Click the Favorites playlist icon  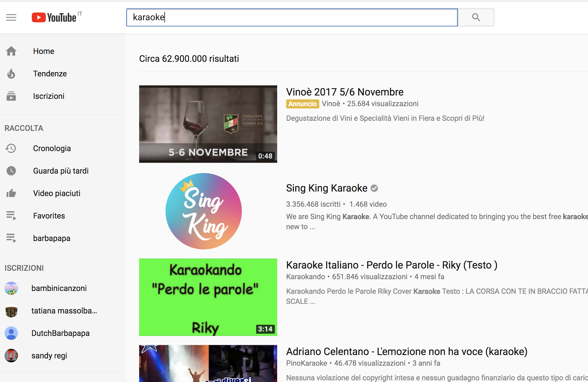pyautogui.click(x=11, y=216)
